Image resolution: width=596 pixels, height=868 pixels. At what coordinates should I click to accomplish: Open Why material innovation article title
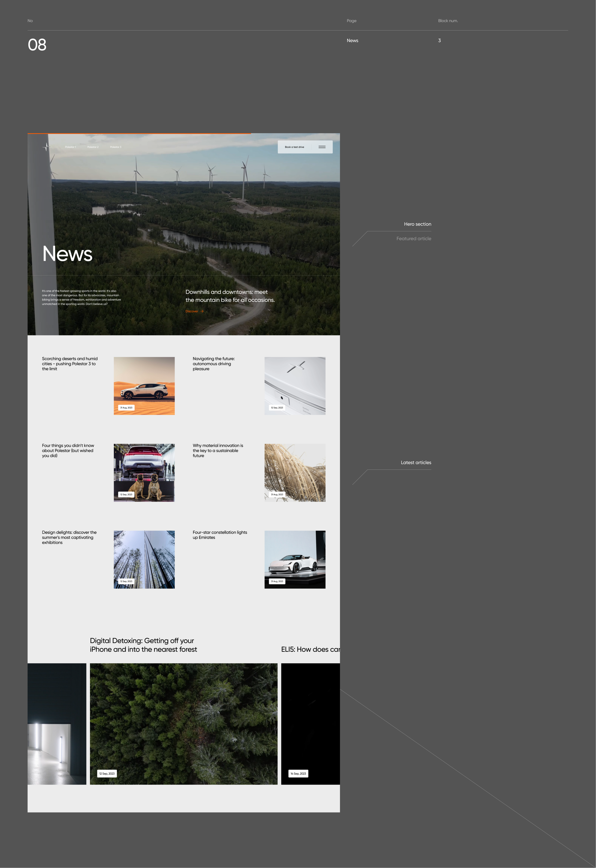point(218,450)
